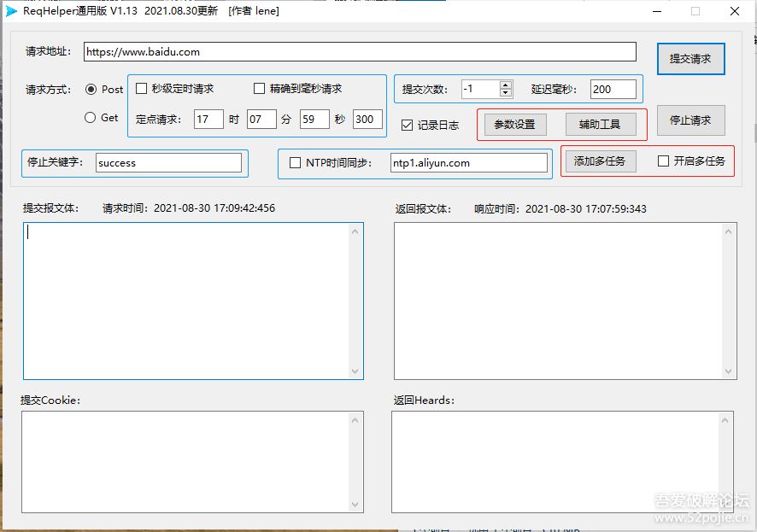Click up arrow on 提交次数 spinner
The width and height of the screenshot is (757, 532).
(504, 84)
